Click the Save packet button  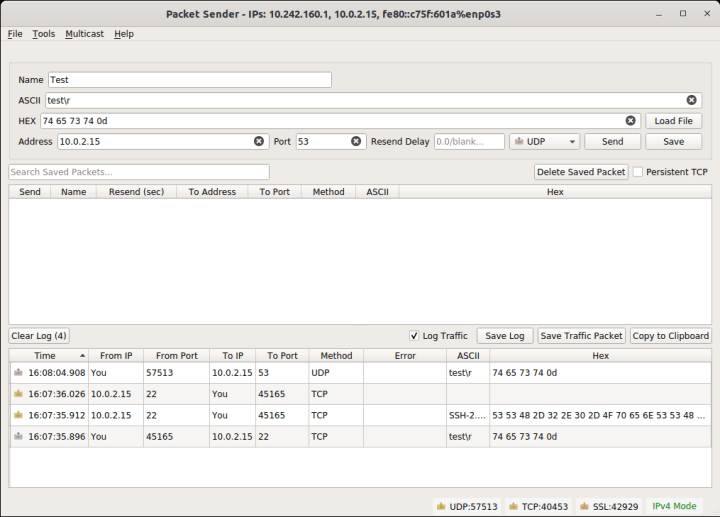(674, 141)
